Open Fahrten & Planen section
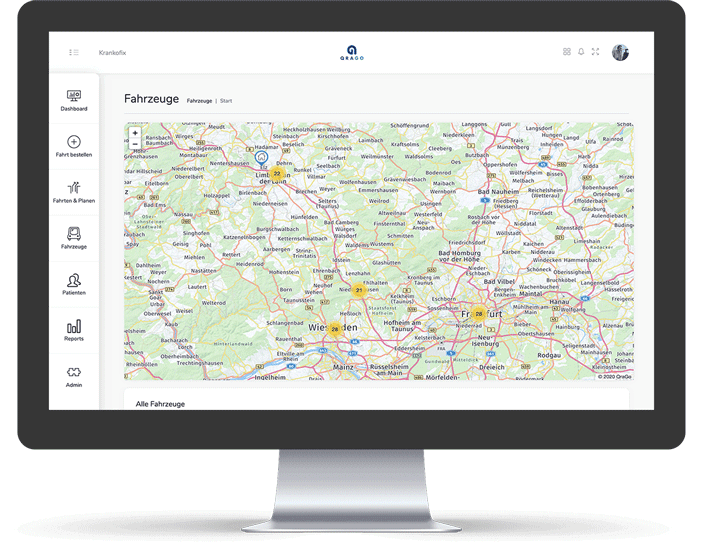This screenshot has height=546, width=709. [x=74, y=192]
